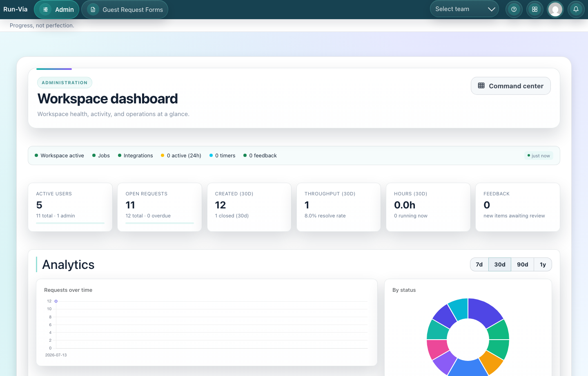Click the By status chart title
The width and height of the screenshot is (588, 376).
click(x=404, y=290)
